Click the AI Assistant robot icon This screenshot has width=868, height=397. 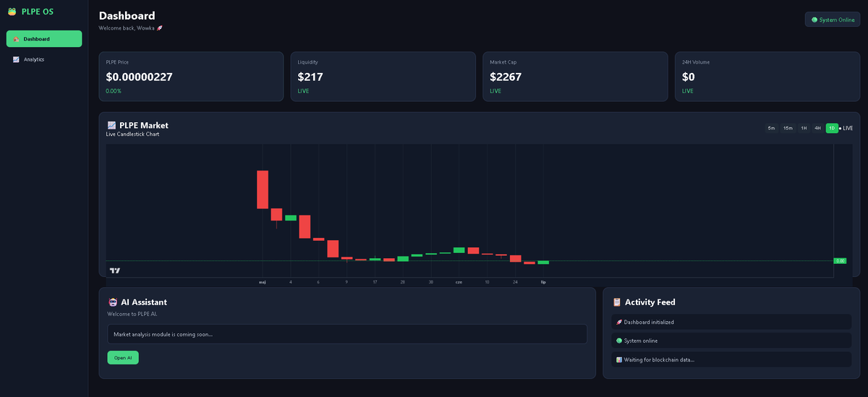pos(112,302)
